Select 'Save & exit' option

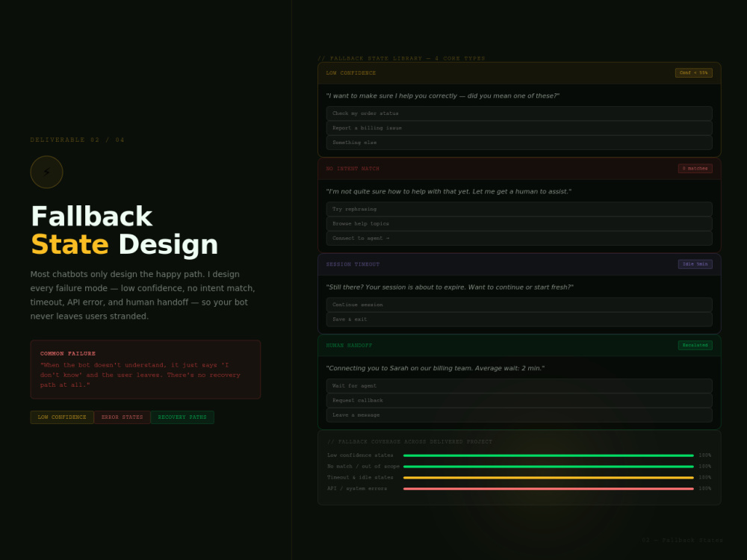519,320
